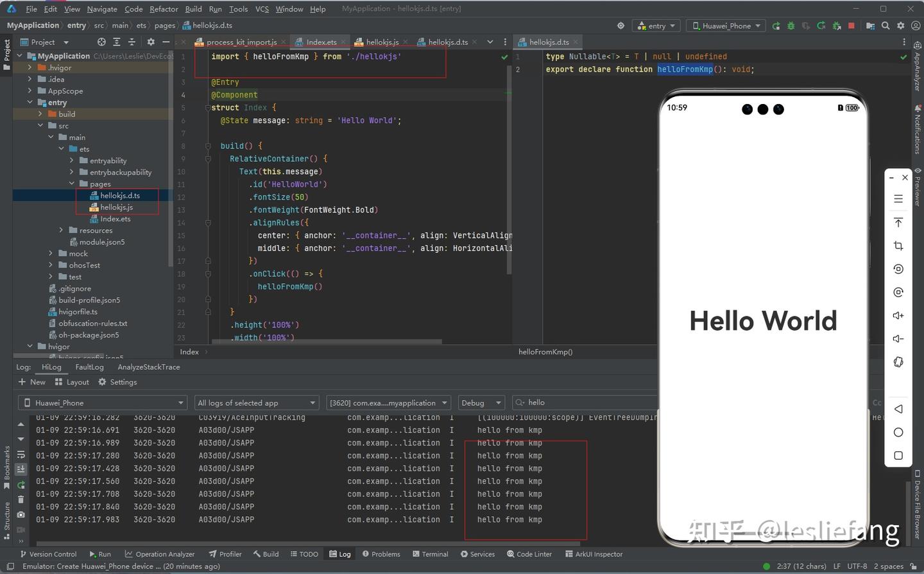Image resolution: width=924 pixels, height=574 pixels.
Task: Open the Huawei_Phone device selector
Action: (726, 26)
